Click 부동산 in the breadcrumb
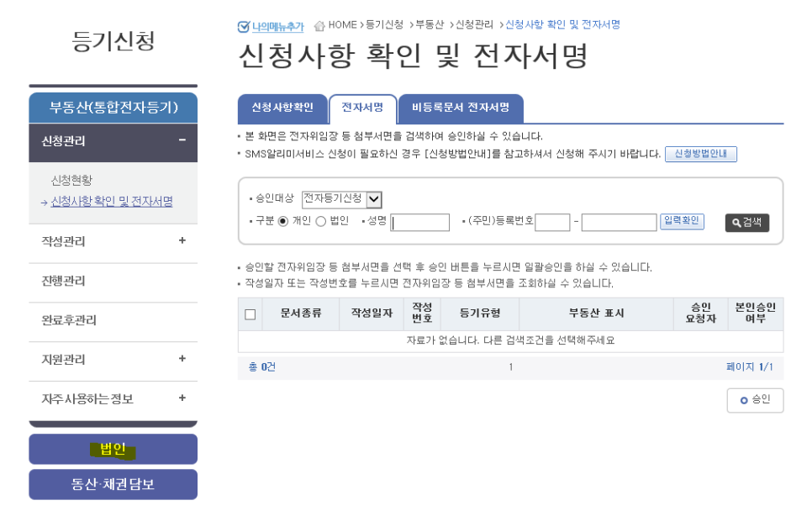The image size is (812, 511). (x=430, y=25)
